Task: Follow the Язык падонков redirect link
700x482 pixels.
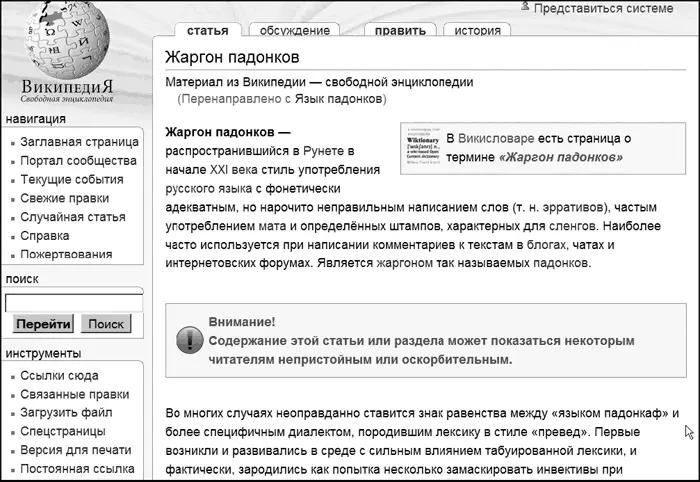Action: pyautogui.click(x=338, y=99)
